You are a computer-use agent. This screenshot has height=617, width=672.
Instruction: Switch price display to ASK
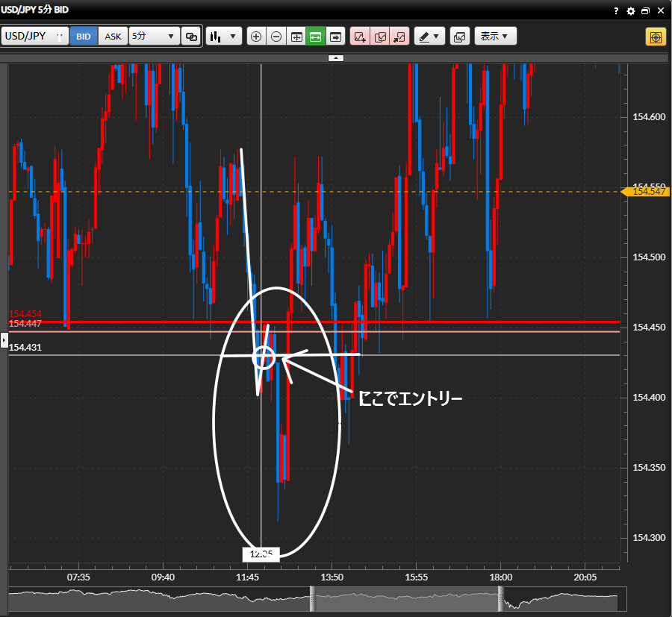(x=113, y=37)
